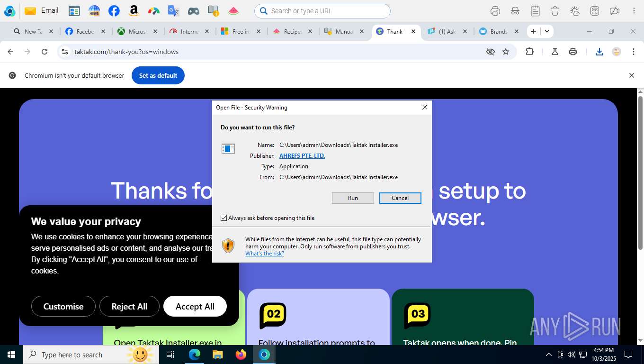
Task: Click Reject All cookies button
Action: (129, 307)
